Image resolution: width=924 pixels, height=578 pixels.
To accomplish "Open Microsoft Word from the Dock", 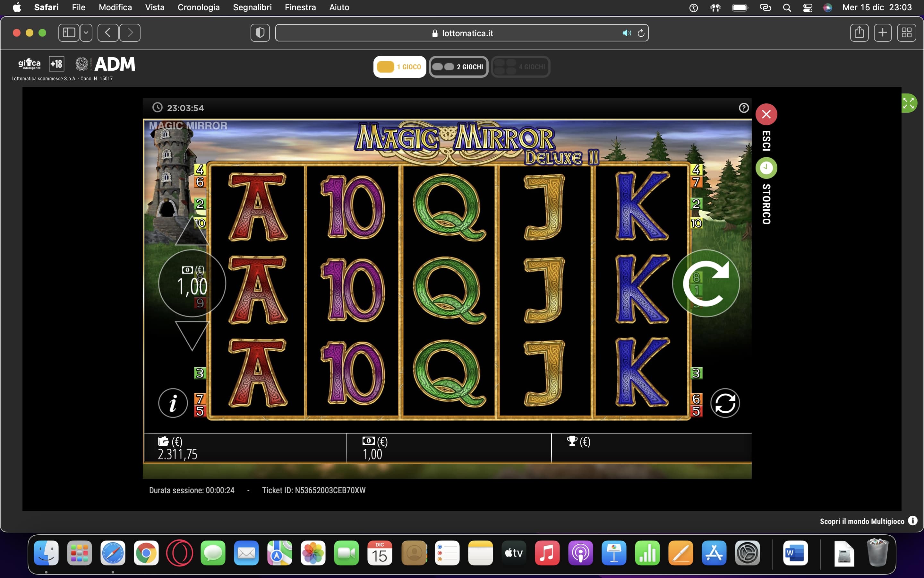I will point(795,553).
